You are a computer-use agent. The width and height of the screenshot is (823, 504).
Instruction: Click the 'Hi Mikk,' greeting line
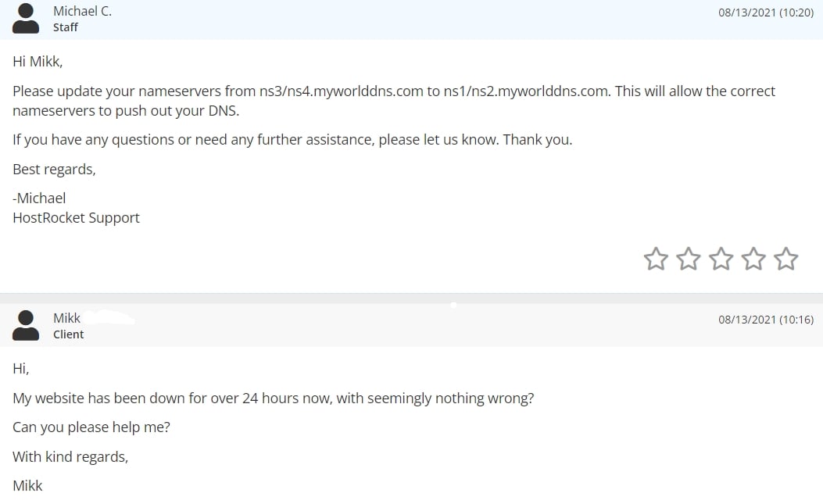(38, 62)
